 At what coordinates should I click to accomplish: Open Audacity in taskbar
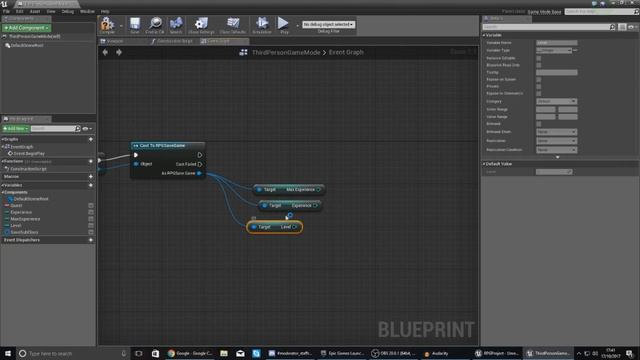[437, 353]
